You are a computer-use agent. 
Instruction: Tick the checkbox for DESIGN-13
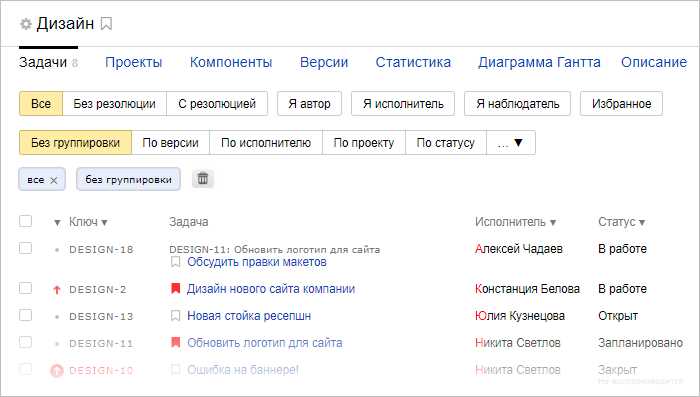coord(25,315)
